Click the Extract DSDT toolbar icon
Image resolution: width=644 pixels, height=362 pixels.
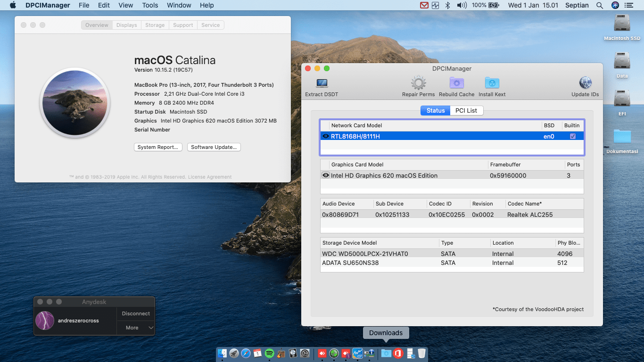point(322,83)
